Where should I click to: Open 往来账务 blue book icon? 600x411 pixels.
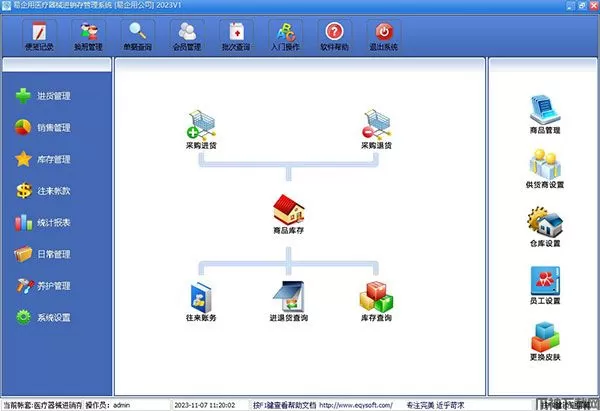pos(201,302)
